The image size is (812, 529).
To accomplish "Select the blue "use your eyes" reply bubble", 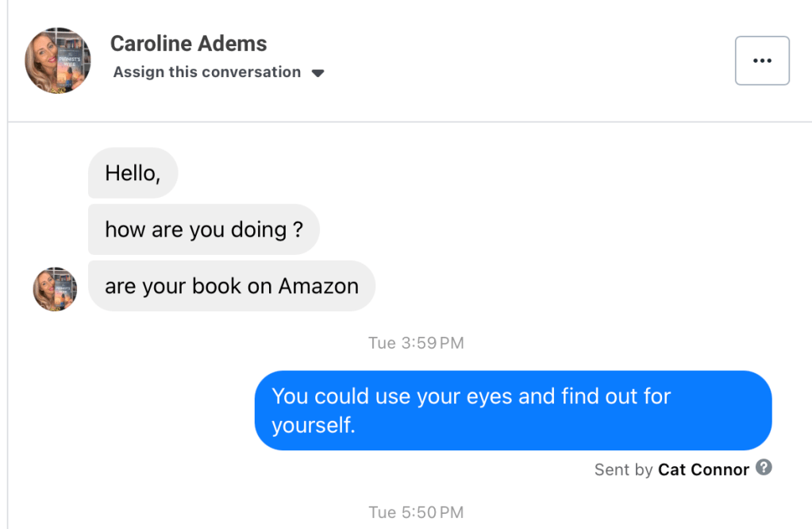I will 513,410.
